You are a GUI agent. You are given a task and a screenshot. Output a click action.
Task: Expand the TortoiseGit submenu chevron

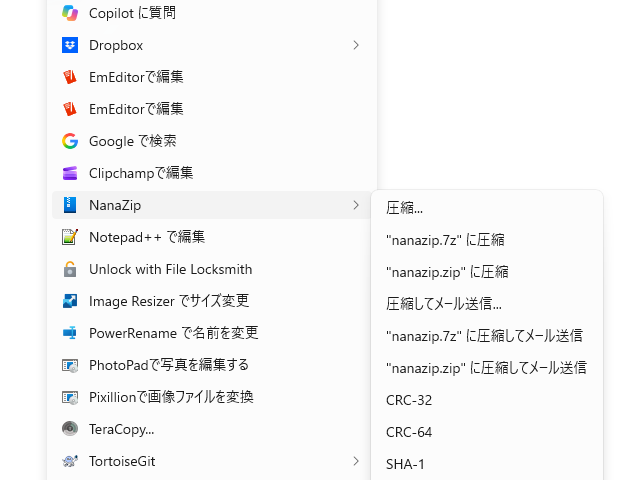[356, 461]
